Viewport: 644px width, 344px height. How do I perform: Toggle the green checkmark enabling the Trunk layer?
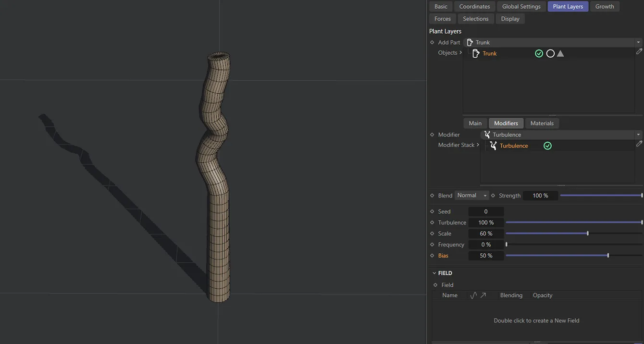pyautogui.click(x=539, y=53)
